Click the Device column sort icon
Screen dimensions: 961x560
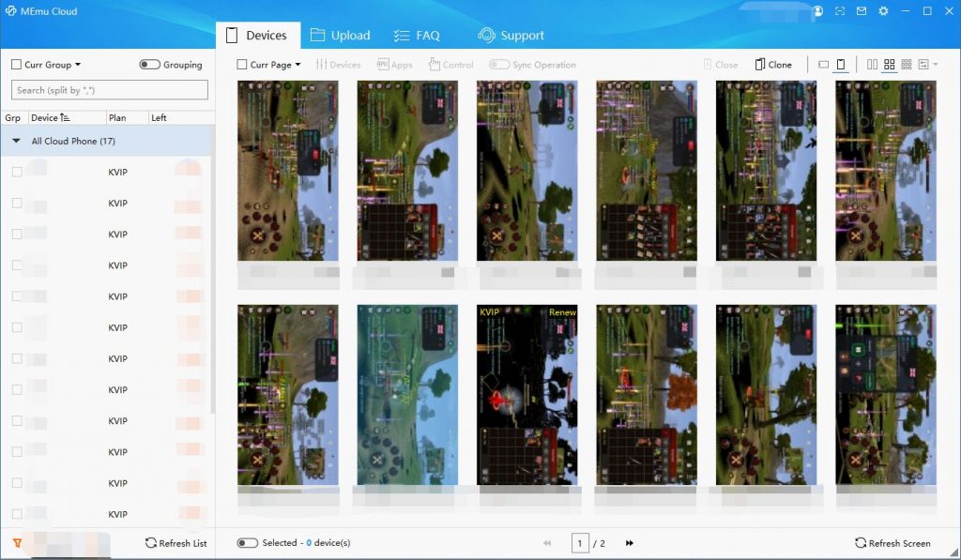(65, 117)
